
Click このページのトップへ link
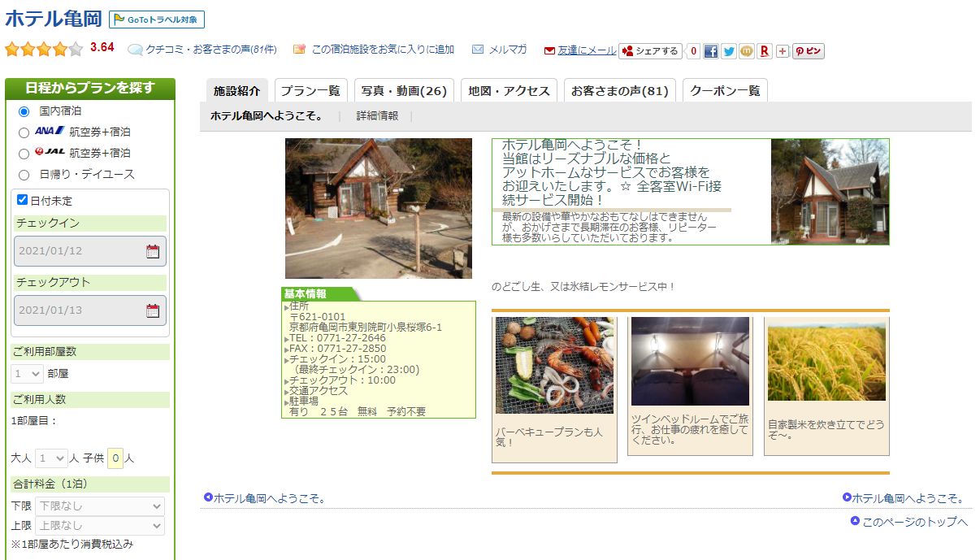click(915, 522)
